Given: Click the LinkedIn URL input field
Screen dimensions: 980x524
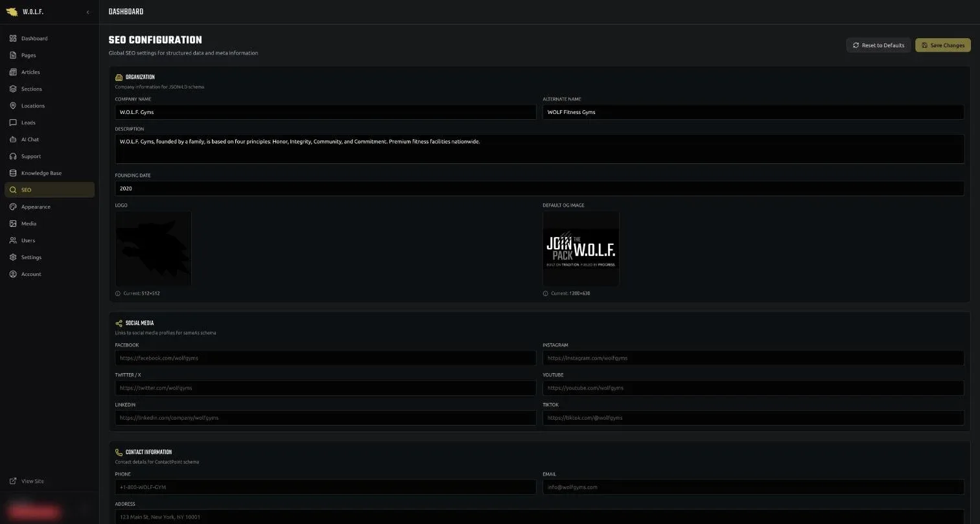Looking at the screenshot, I should [325, 418].
